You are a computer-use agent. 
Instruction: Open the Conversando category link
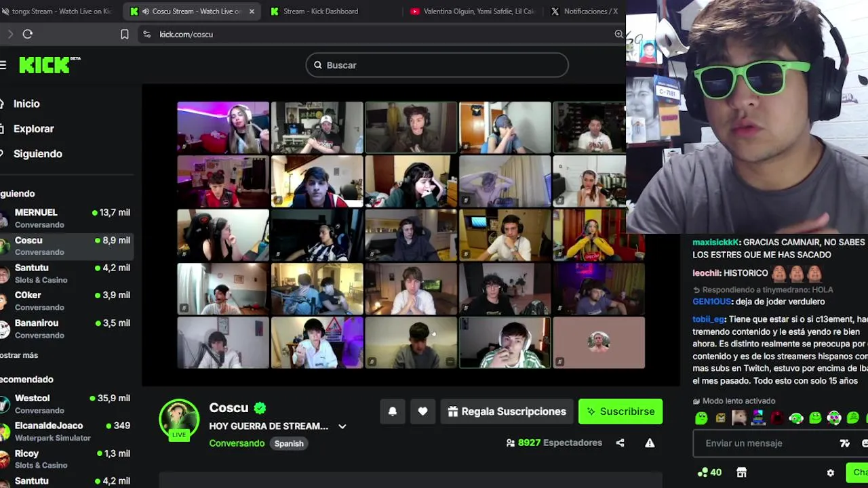point(237,443)
